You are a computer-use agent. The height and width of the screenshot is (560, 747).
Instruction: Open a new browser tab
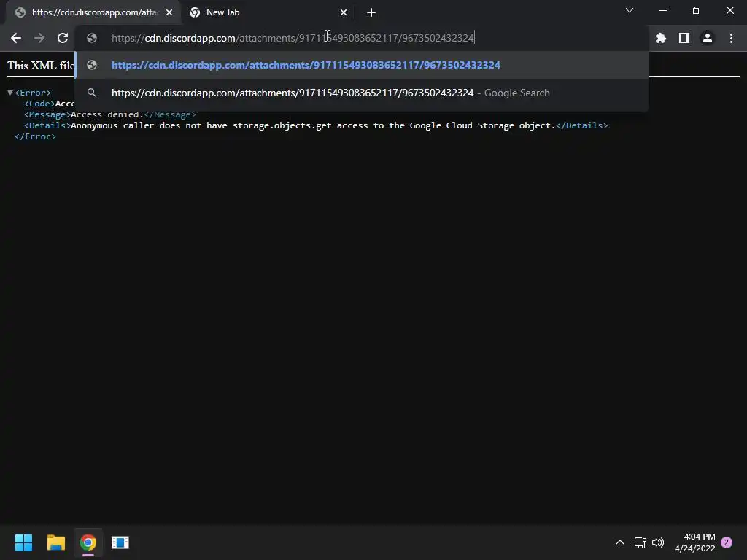tap(371, 13)
